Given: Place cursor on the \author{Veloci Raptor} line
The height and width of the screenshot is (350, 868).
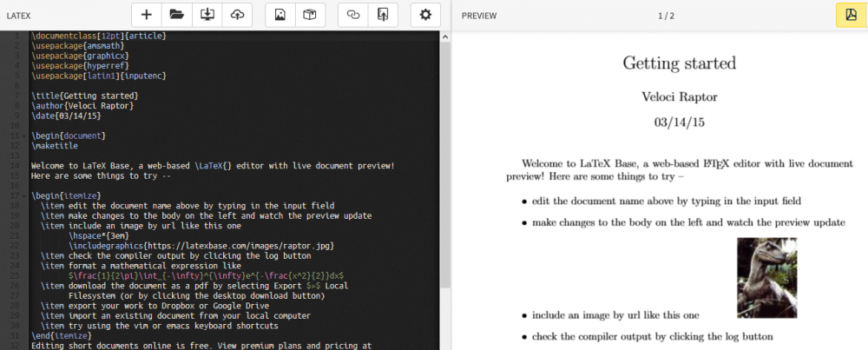Looking at the screenshot, I should [82, 105].
